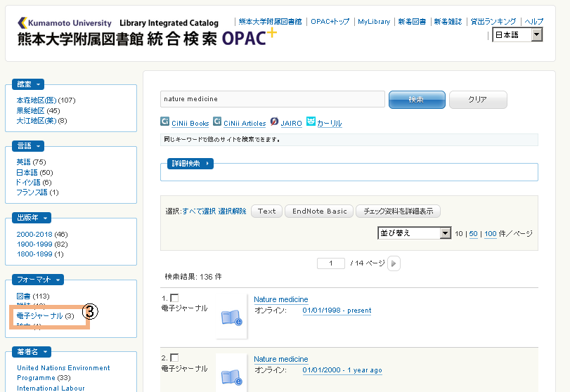Click the search query input field
Screen dimensions: 570x392
[273, 99]
